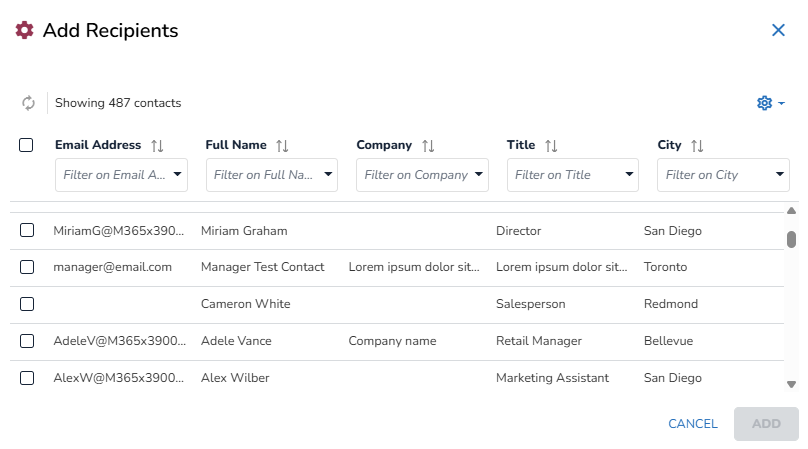Select the Miriam Graham row checkbox
Image resolution: width=808 pixels, height=449 pixels.
[27, 231]
